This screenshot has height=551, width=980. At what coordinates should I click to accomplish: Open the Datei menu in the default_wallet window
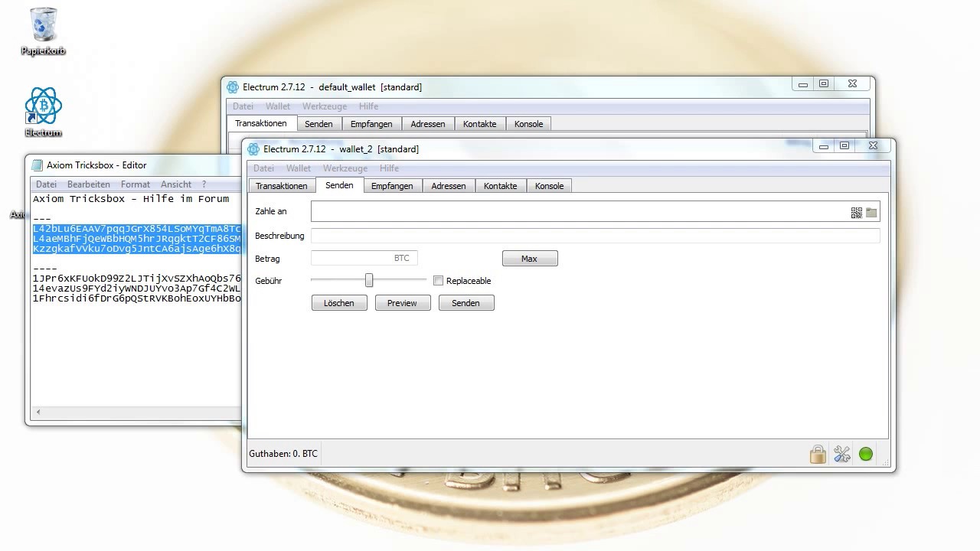[x=243, y=106]
